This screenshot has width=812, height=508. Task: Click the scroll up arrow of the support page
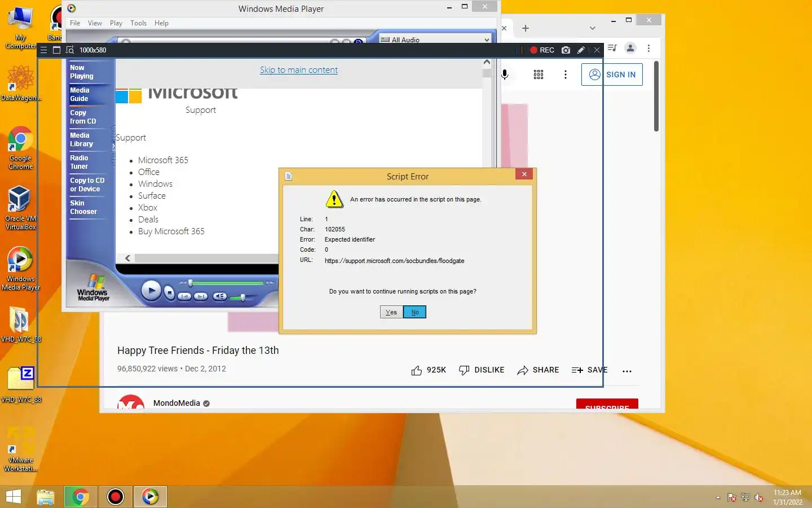(487, 63)
